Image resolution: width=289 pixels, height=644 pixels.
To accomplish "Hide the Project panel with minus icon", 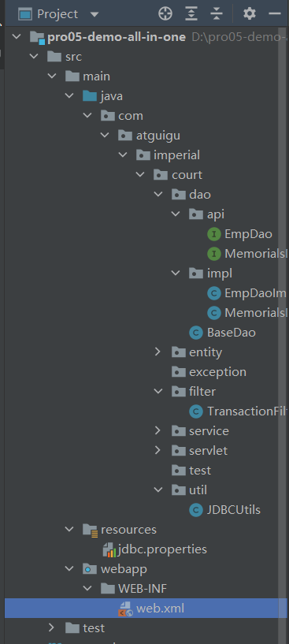I will click(x=274, y=14).
